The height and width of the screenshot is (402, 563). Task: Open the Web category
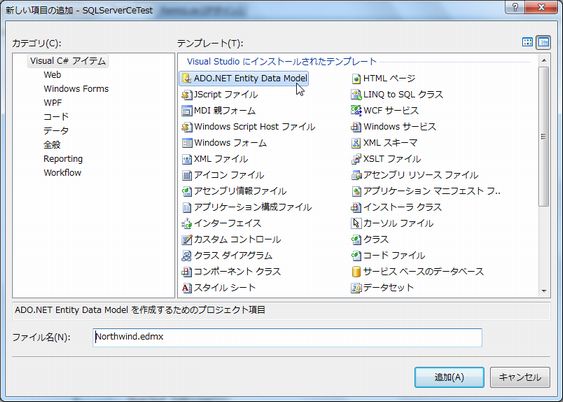click(x=52, y=75)
